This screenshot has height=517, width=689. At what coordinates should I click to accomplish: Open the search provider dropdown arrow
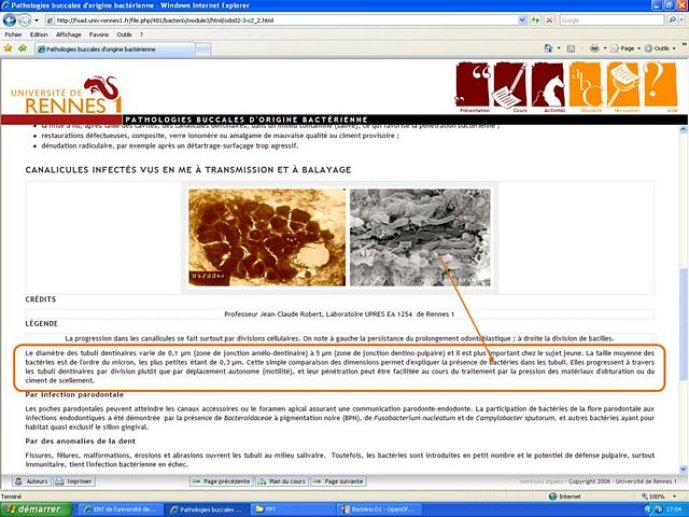click(682, 20)
